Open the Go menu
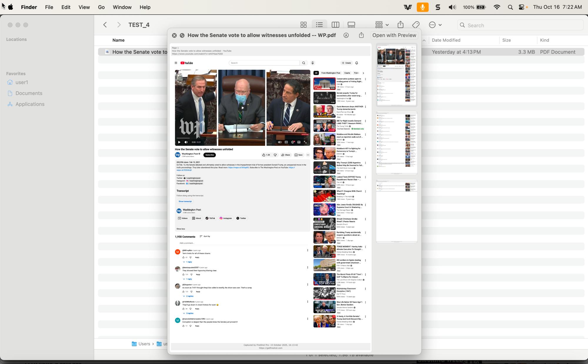Viewport: 588px width, 364px height. (x=101, y=7)
